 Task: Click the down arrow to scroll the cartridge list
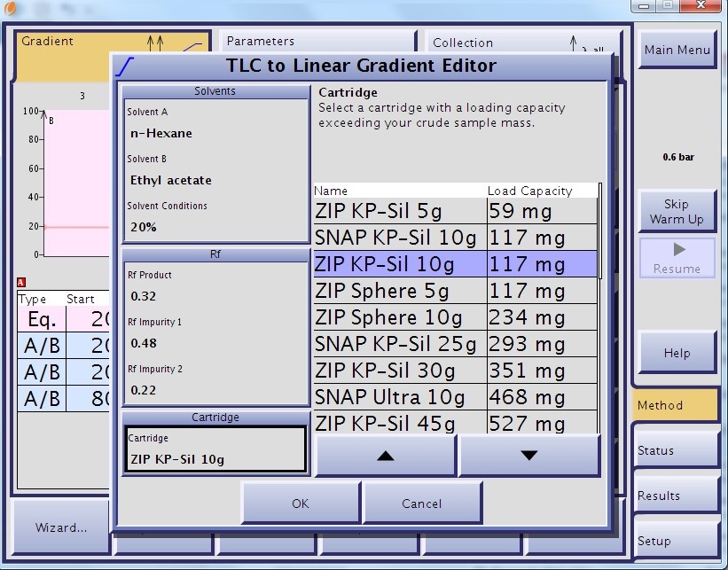pos(529,456)
